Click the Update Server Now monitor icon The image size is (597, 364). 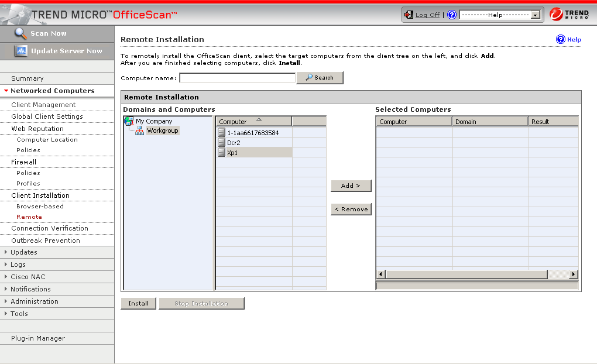pos(21,51)
